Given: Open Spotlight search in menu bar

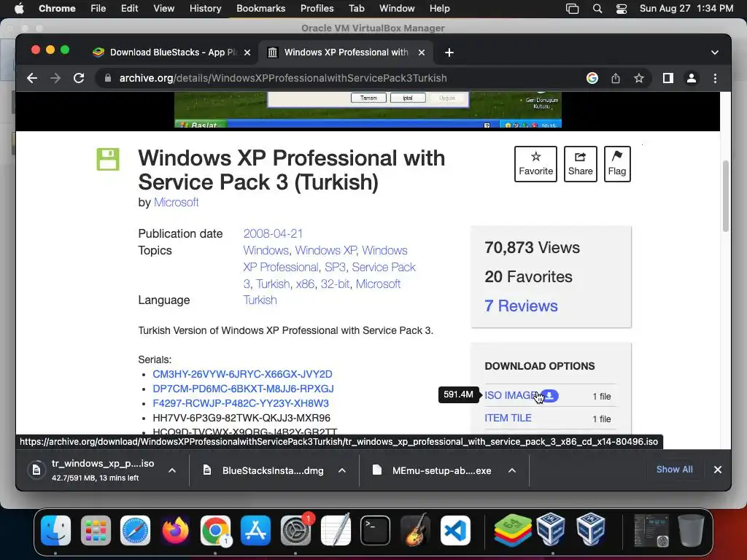Looking at the screenshot, I should click(x=597, y=9).
